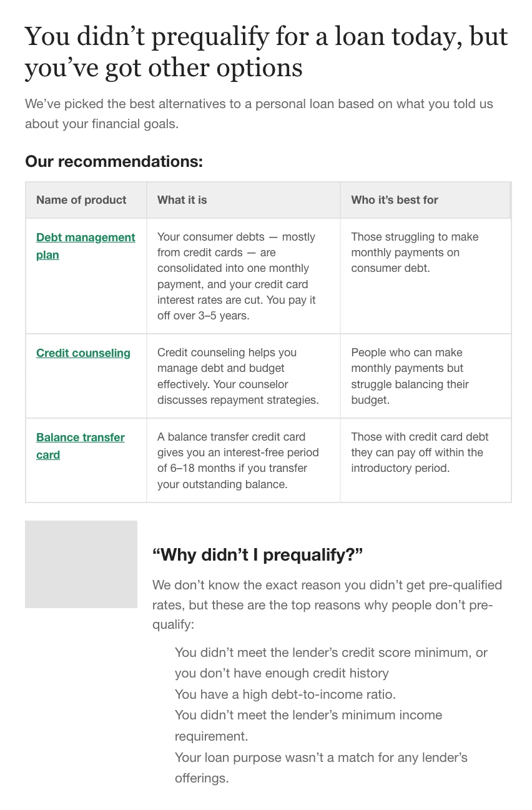The image size is (532, 810).
Task: Click the 'Our recommendations:' heading
Action: click(x=114, y=161)
